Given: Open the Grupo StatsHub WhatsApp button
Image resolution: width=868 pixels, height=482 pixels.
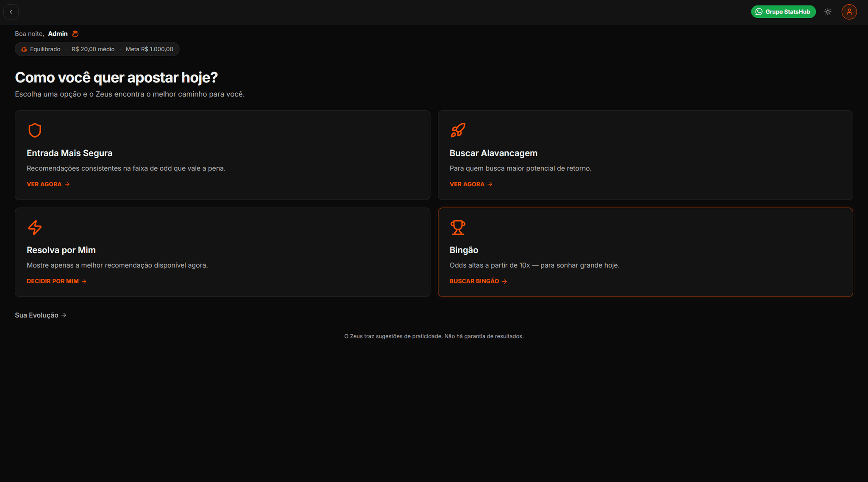Looking at the screenshot, I should (x=783, y=12).
